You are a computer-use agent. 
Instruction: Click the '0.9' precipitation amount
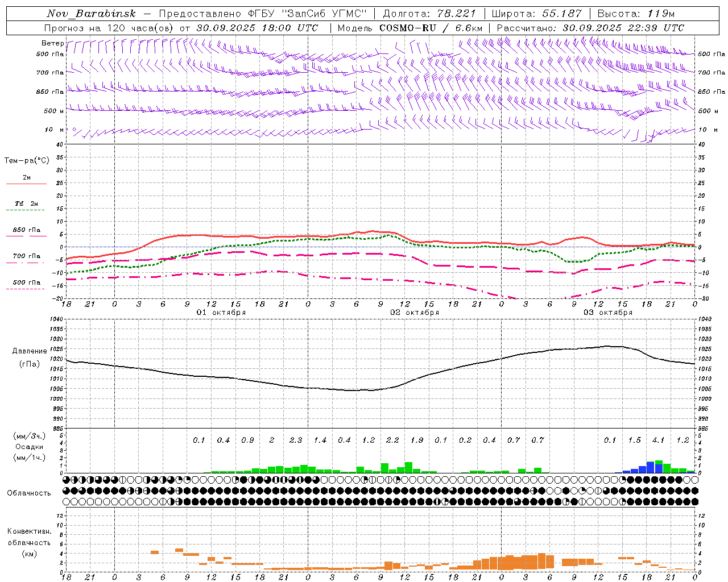(x=247, y=440)
